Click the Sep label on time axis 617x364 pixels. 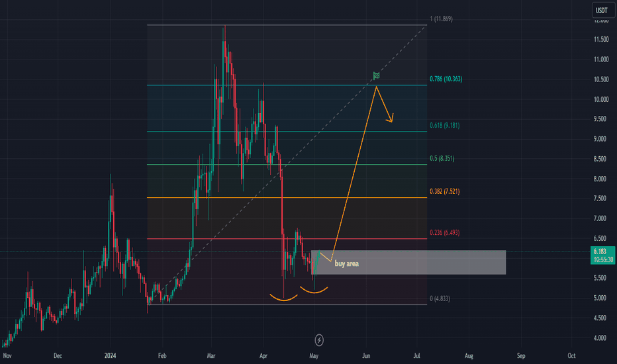[x=521, y=356]
